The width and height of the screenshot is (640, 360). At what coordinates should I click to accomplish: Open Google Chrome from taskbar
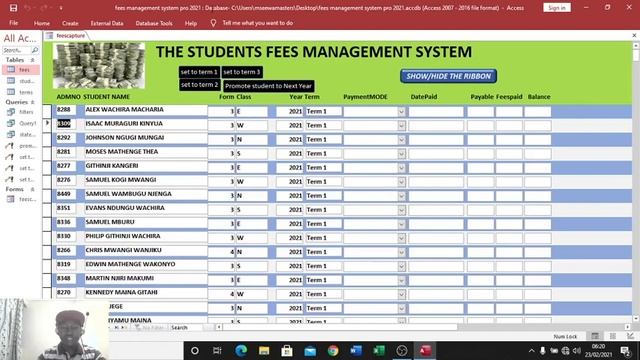point(333,351)
